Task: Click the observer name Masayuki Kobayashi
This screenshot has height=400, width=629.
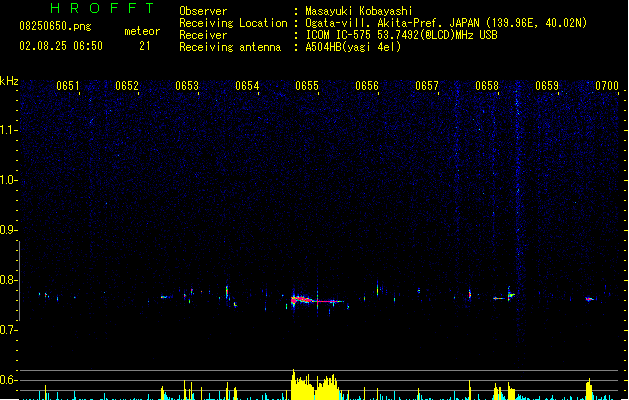Action: (359, 11)
